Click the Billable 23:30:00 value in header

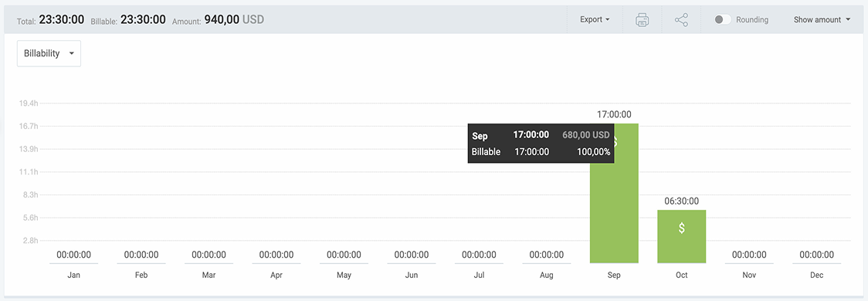point(143,19)
